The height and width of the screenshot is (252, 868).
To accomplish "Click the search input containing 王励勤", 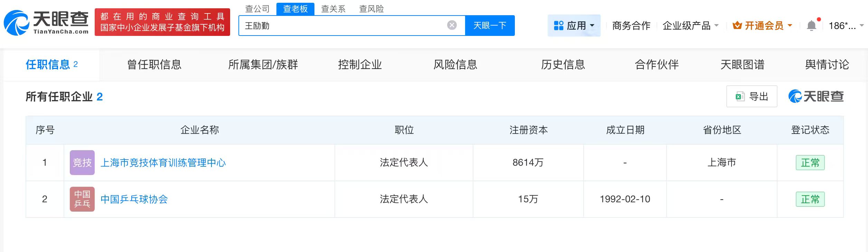I will click(342, 26).
